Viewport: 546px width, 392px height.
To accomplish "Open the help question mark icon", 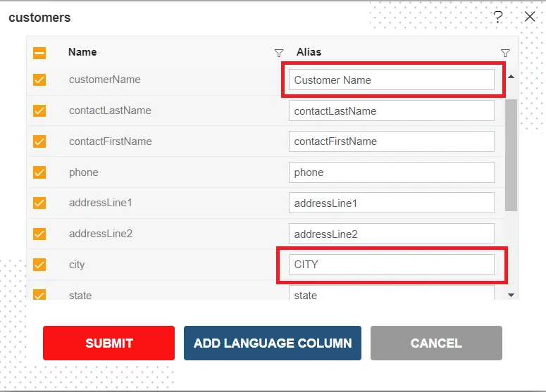I will [498, 17].
